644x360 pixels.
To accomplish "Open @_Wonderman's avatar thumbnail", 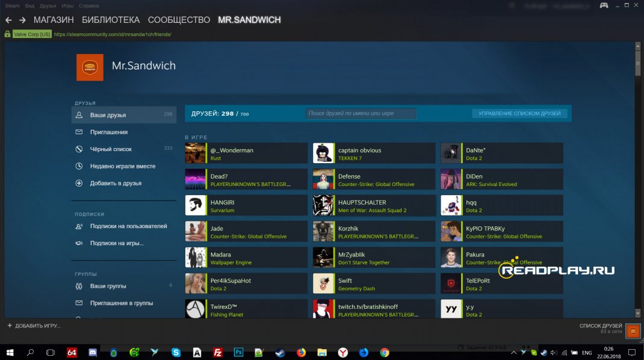I will click(x=195, y=153).
